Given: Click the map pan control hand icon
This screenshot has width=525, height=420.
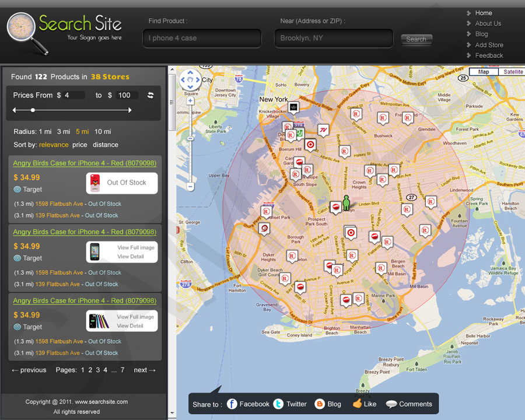Looking at the screenshot, I should tap(190, 80).
